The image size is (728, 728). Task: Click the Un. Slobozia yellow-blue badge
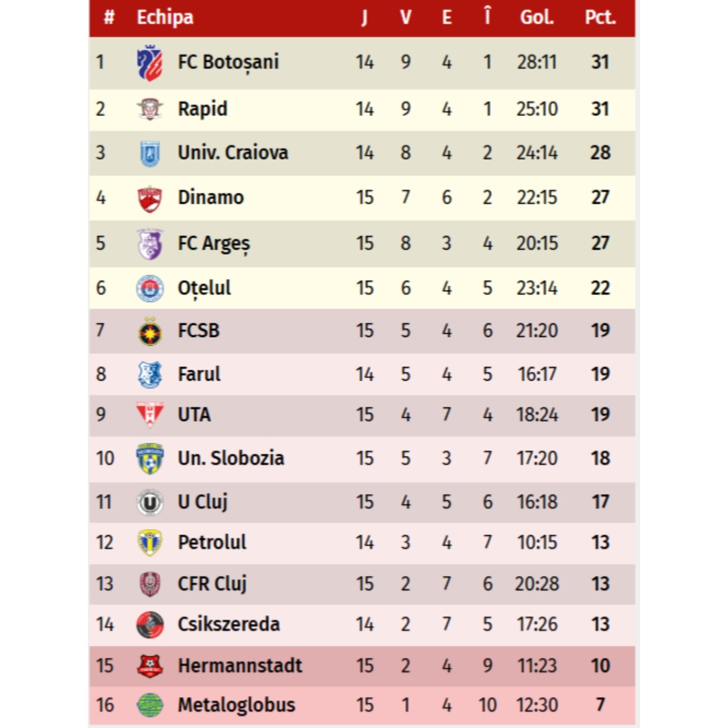pyautogui.click(x=150, y=459)
